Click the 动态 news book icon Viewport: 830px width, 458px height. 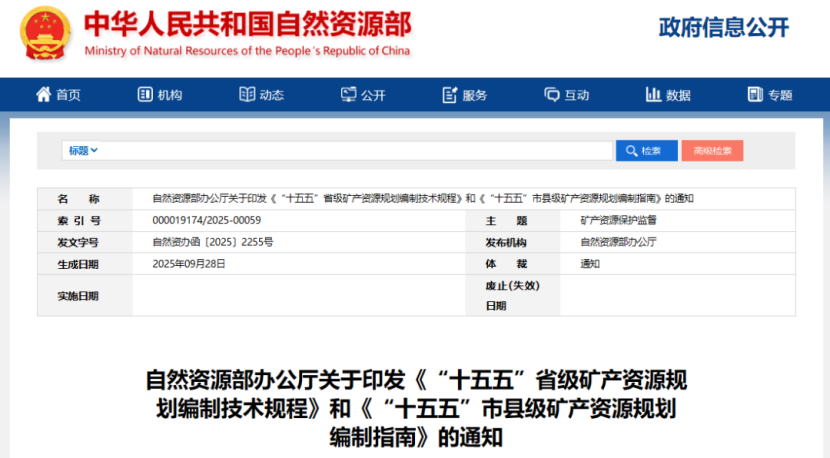[247, 95]
